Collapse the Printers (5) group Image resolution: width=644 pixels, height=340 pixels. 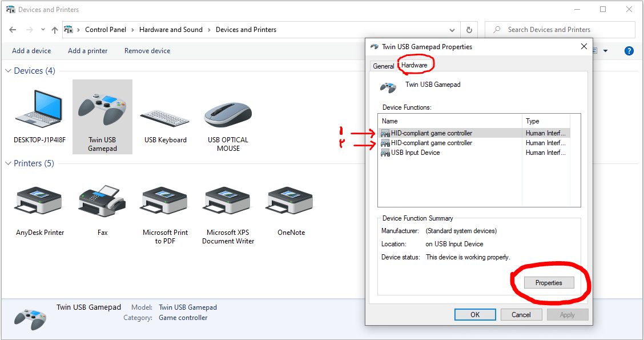click(8, 163)
